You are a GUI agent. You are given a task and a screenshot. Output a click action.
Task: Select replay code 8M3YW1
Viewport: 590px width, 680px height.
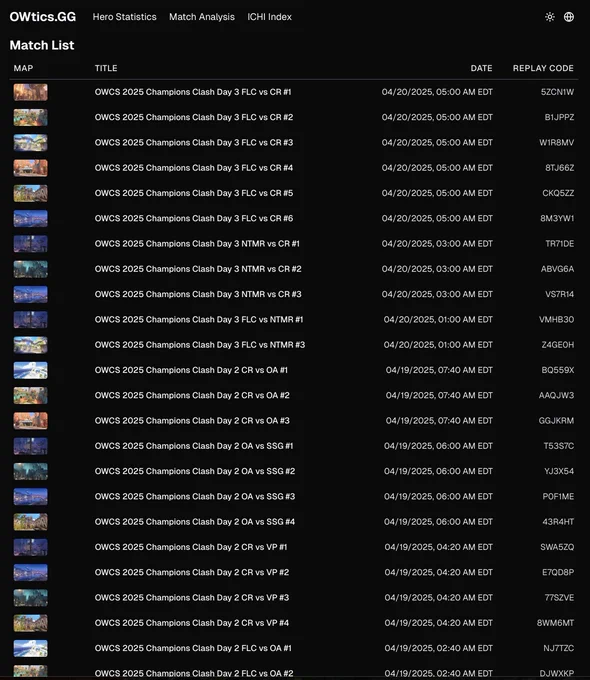click(x=557, y=219)
